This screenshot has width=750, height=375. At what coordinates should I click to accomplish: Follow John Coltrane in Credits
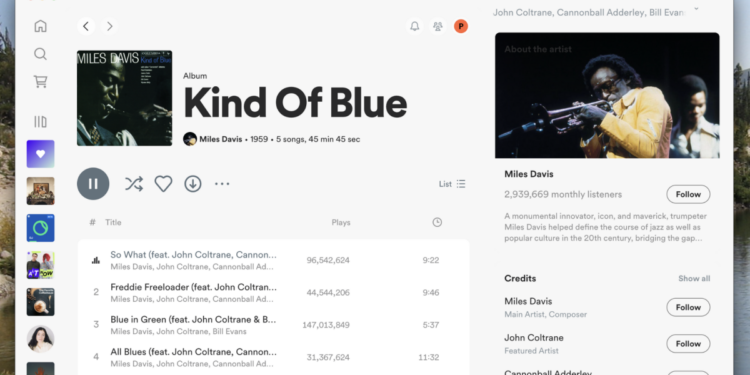688,344
